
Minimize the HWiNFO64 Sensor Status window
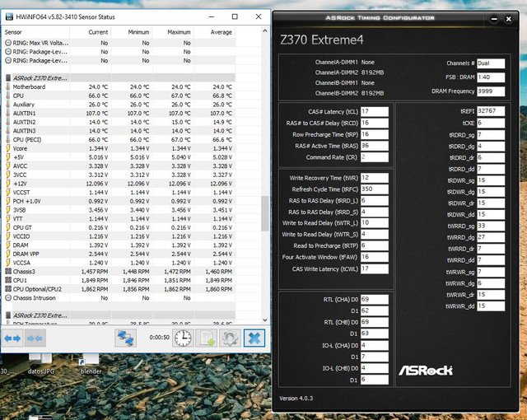tap(212, 16)
